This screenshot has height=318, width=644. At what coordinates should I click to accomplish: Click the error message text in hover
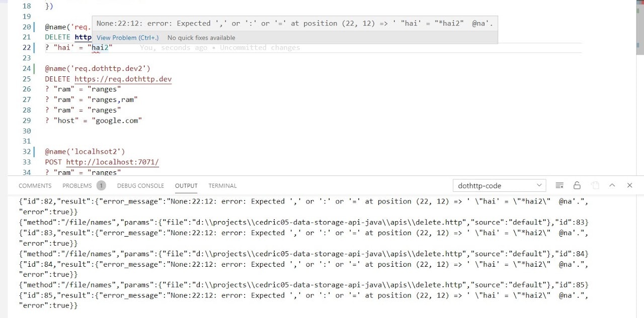pos(295,23)
